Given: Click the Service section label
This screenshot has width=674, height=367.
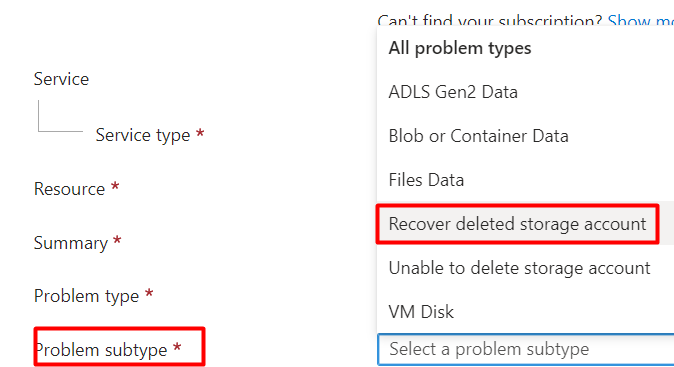Looking at the screenshot, I should (61, 79).
